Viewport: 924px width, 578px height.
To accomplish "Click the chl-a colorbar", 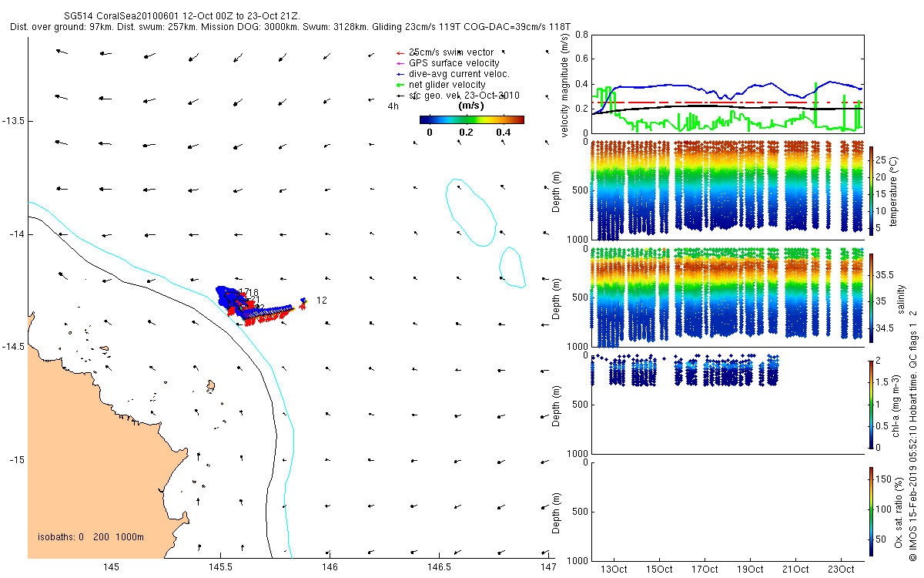I will click(872, 405).
